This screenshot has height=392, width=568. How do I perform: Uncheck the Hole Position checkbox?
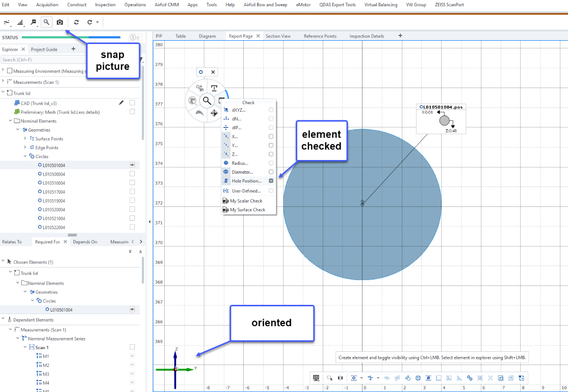pos(271,181)
